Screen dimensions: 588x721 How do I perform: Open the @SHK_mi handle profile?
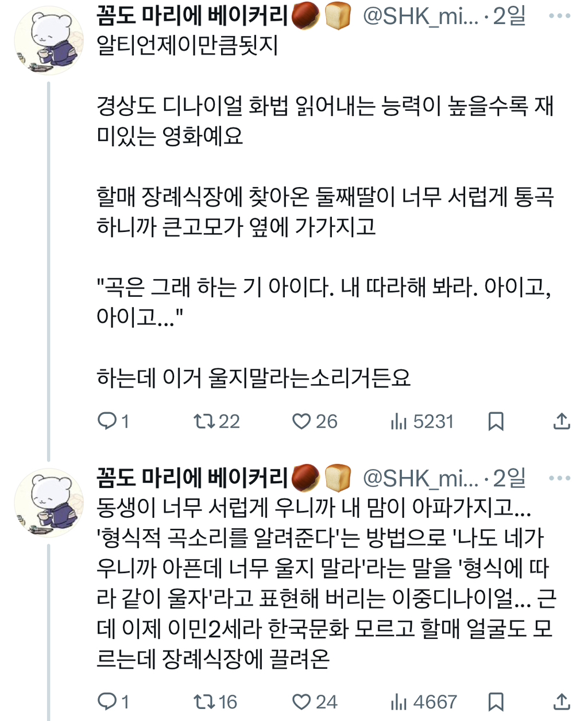coord(420,17)
